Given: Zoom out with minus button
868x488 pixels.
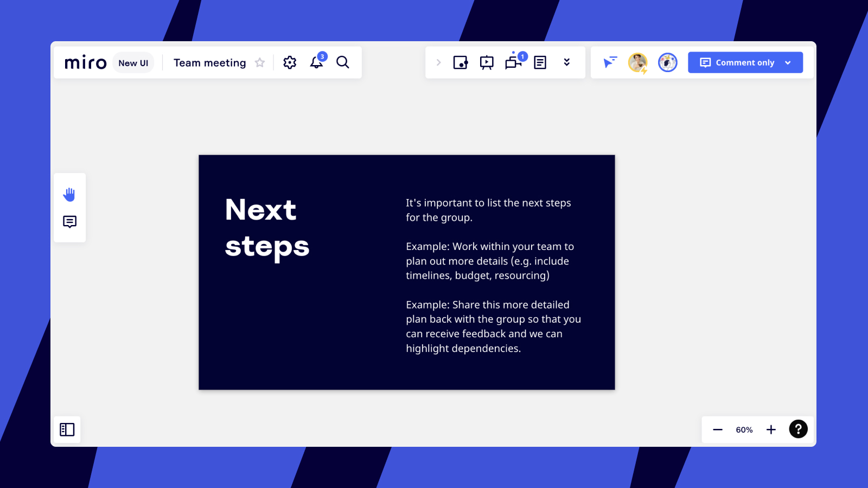Looking at the screenshot, I should pos(717,429).
